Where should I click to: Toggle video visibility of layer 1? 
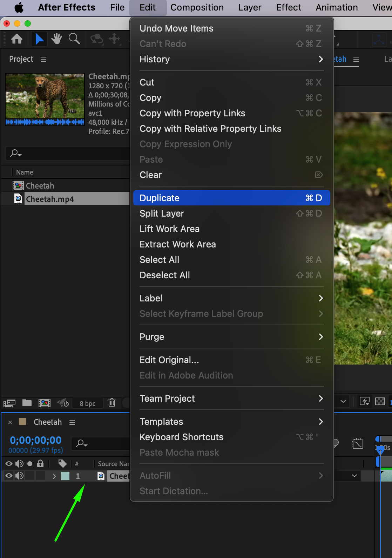pos(9,476)
